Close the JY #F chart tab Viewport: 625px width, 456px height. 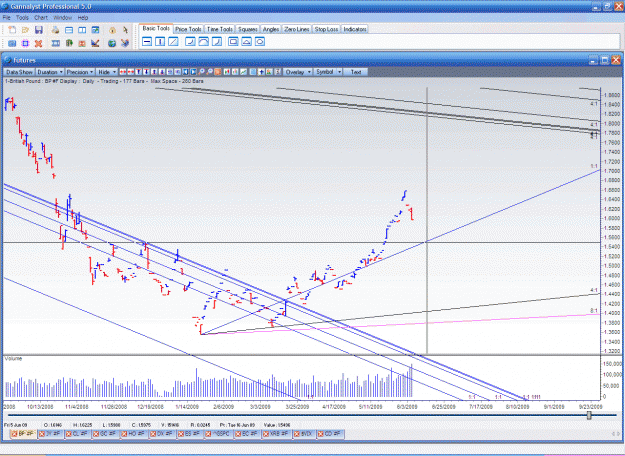point(42,434)
